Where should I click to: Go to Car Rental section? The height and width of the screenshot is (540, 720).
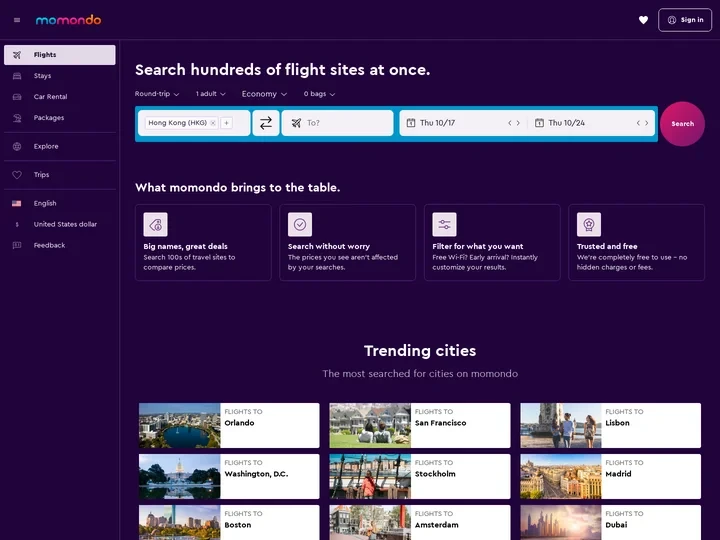pos(60,96)
